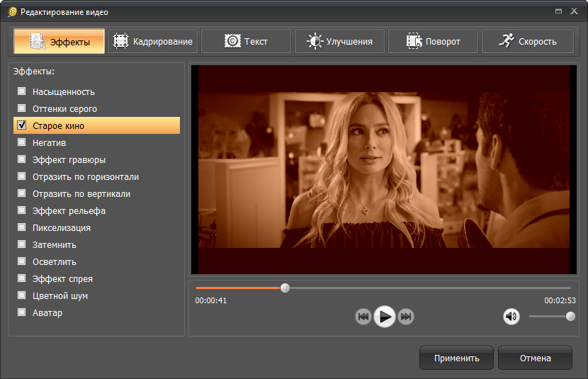Tick the Негатив effect checkbox

coord(22,142)
